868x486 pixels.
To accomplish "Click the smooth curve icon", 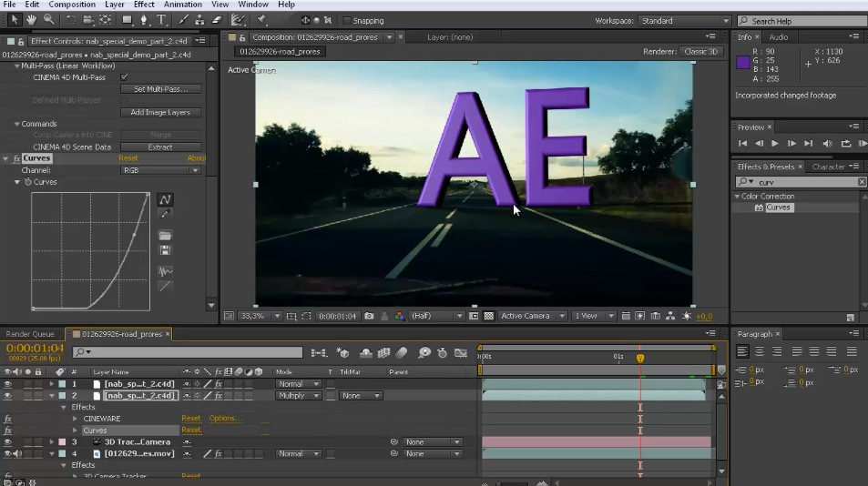I will click(165, 271).
